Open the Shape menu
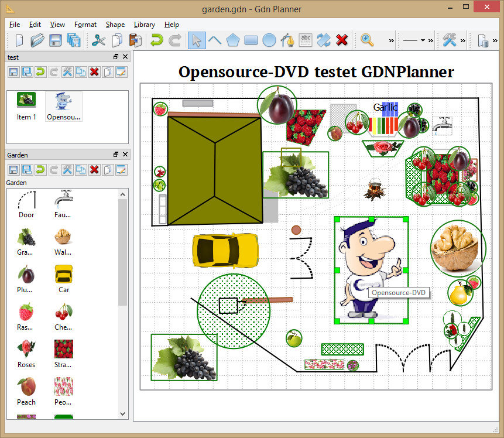Screen dimensions: 504x438 point(115,25)
